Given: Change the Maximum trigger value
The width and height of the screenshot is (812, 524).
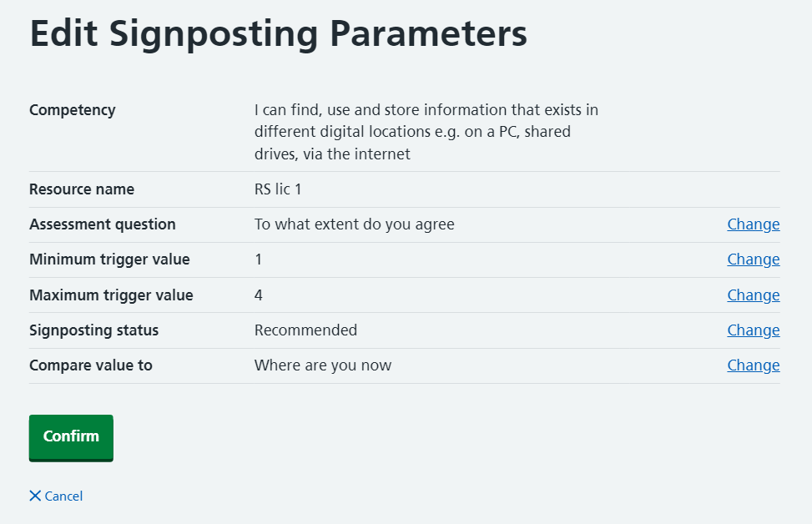Looking at the screenshot, I should tap(753, 295).
